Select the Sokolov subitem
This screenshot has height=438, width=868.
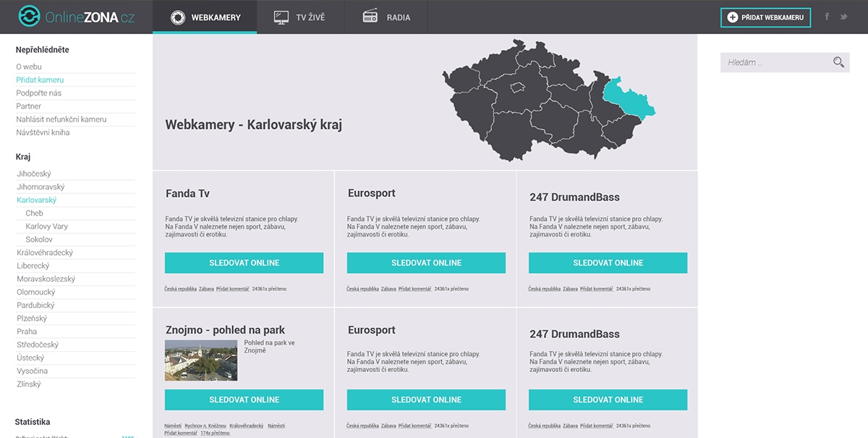pyautogui.click(x=38, y=239)
